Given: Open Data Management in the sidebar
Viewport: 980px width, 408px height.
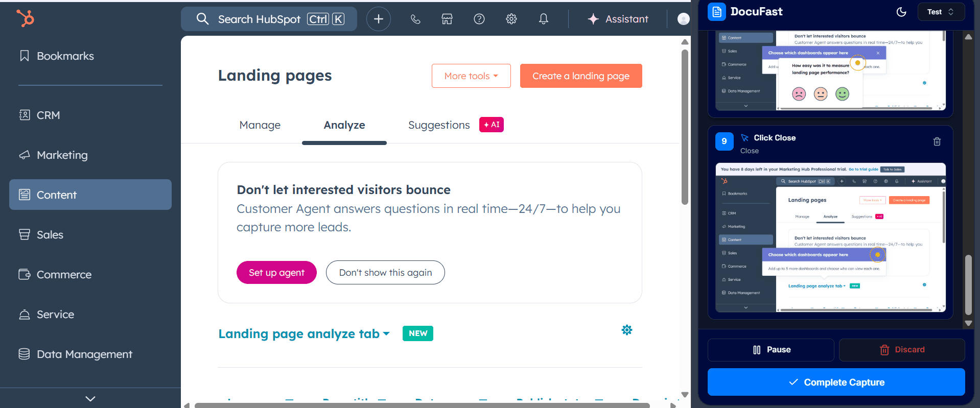Looking at the screenshot, I should (x=90, y=354).
